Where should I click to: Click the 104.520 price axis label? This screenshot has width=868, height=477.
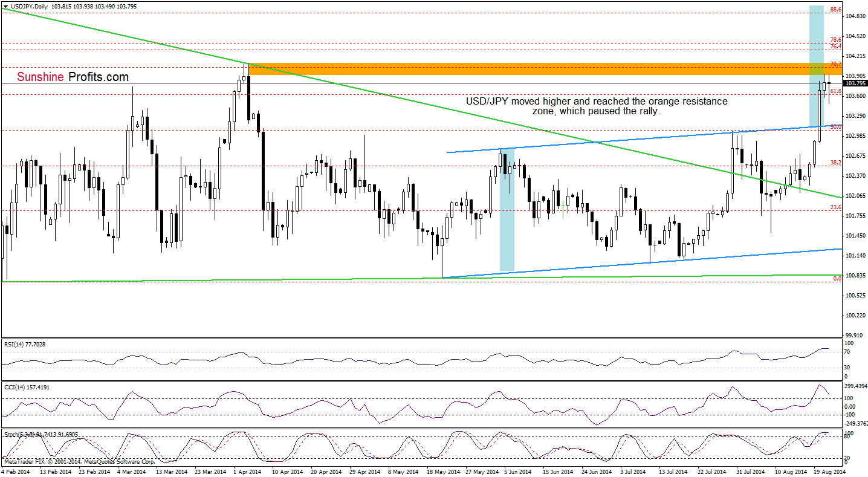click(x=855, y=36)
